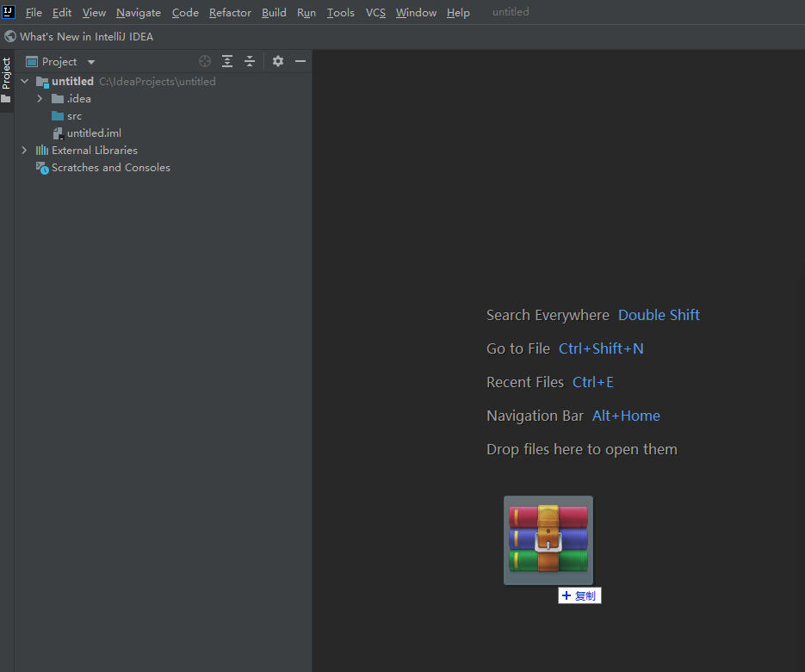Open the Tools menu

click(340, 12)
